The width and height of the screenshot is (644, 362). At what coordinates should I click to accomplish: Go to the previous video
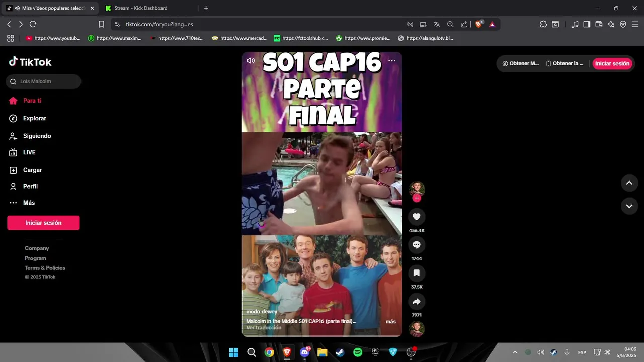pyautogui.click(x=629, y=183)
